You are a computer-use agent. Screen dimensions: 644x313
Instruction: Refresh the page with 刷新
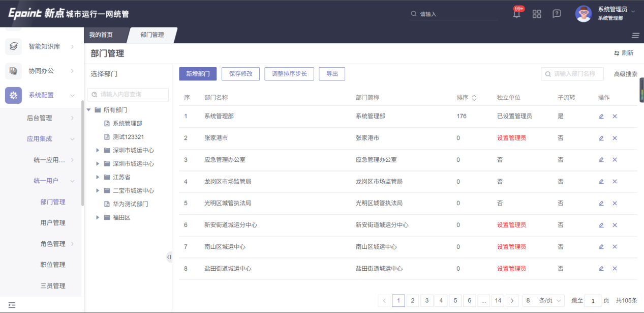coord(624,53)
